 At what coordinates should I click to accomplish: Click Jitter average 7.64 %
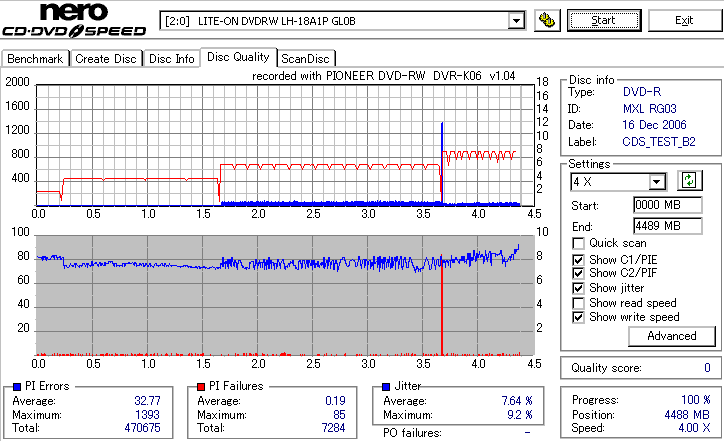(x=517, y=401)
